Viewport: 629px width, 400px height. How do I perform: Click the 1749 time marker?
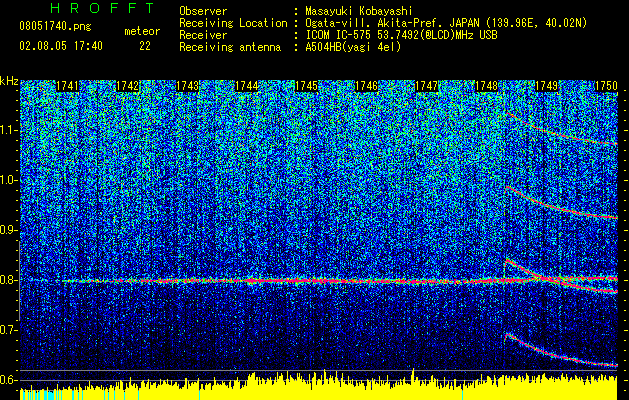[546, 86]
